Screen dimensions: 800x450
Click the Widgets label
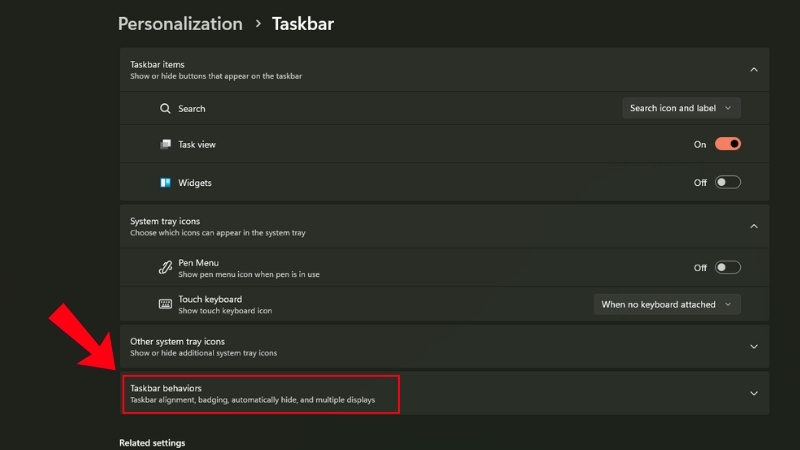(195, 183)
